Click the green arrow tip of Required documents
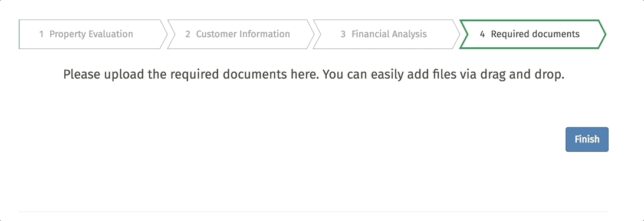 [x=602, y=34]
